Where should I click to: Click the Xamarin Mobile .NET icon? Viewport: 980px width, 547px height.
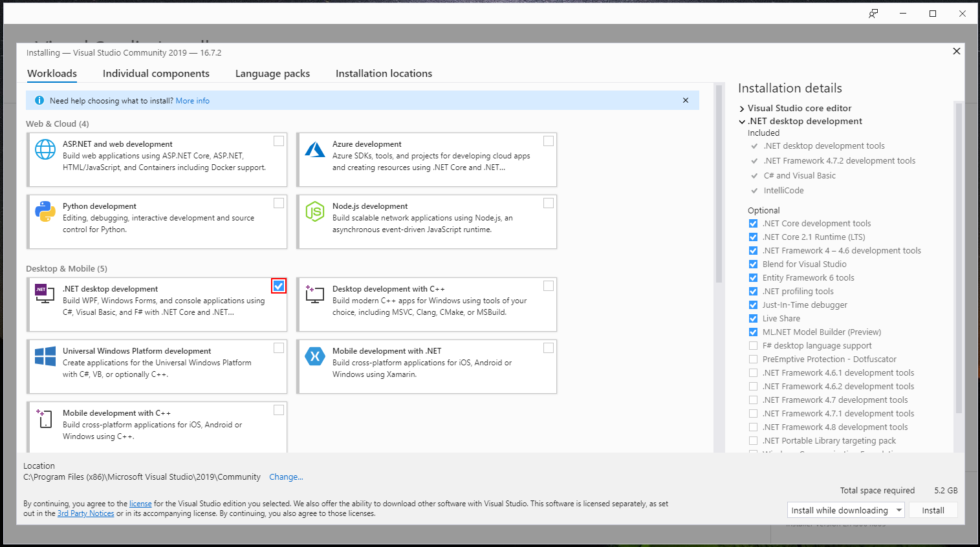pyautogui.click(x=315, y=356)
